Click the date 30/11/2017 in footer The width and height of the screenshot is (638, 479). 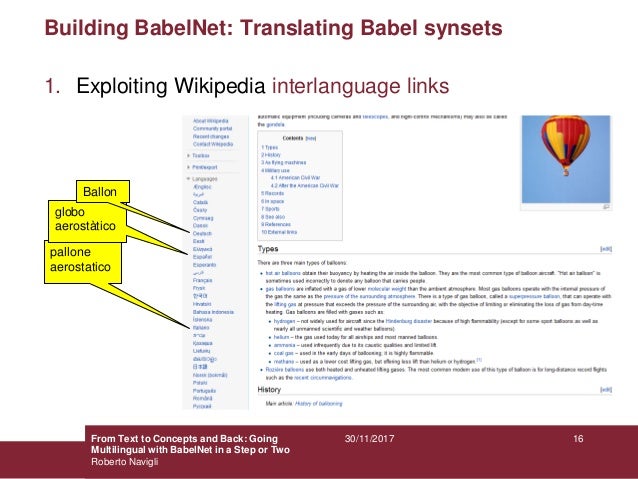coord(369,439)
